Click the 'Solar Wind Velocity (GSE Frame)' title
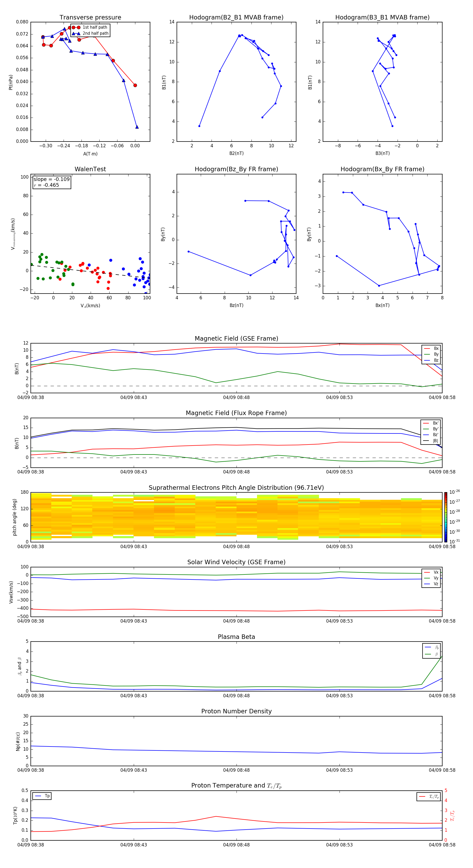The image size is (473, 868). tap(236, 562)
